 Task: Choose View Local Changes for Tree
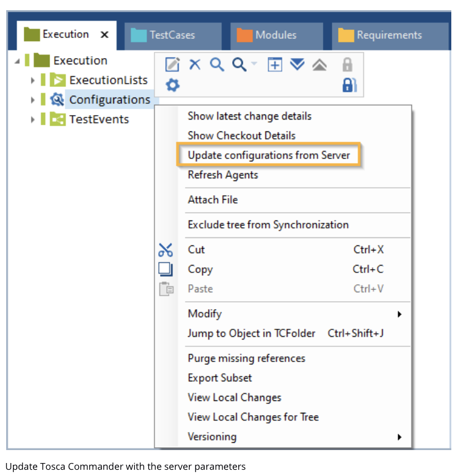pyautogui.click(x=283, y=417)
